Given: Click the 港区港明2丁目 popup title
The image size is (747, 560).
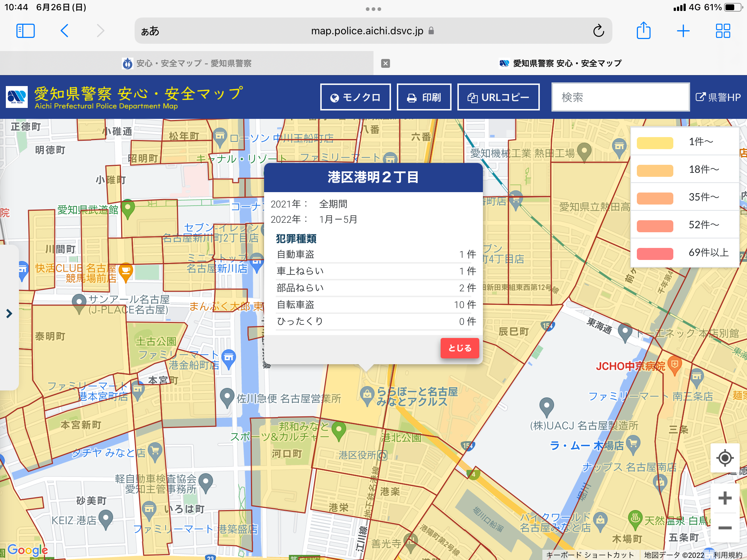Looking at the screenshot, I should (x=373, y=178).
